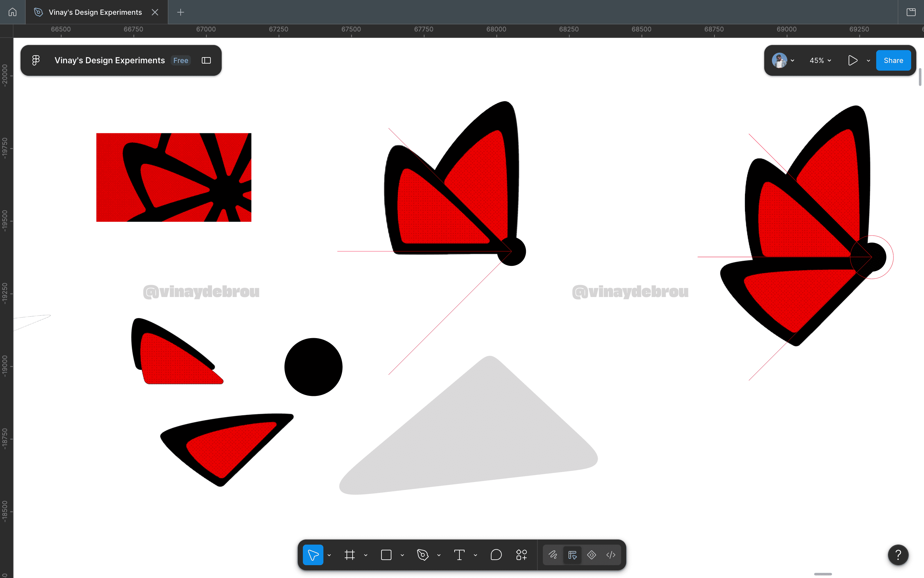Select the Move tool
The image size is (924, 578).
pos(313,555)
